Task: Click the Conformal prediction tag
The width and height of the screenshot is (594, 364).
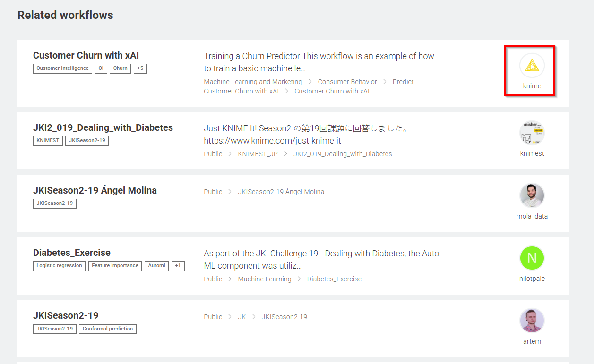Action: pos(108,329)
